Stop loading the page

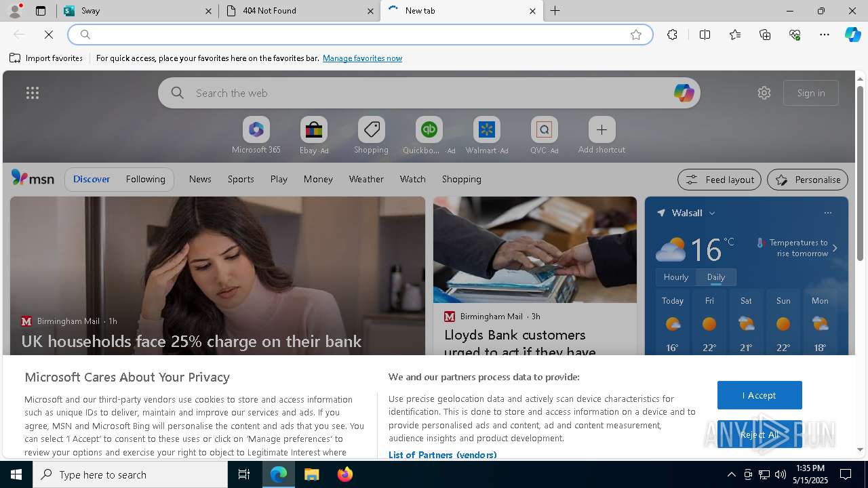point(49,35)
